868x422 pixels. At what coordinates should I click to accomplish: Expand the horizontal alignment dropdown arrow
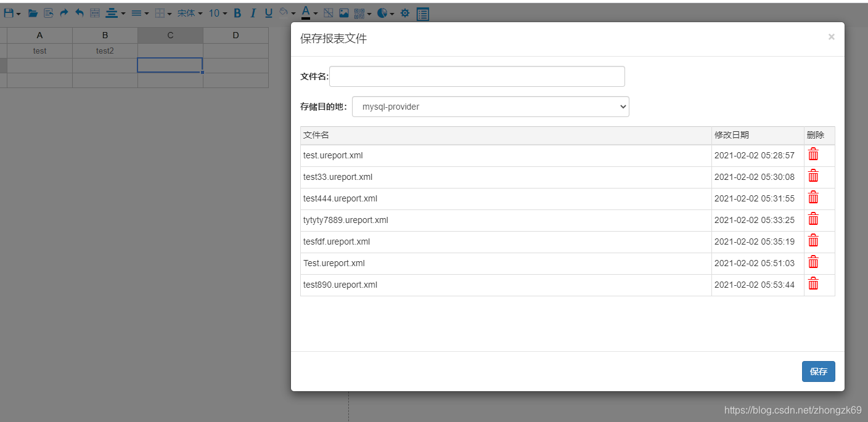pyautogui.click(x=123, y=14)
